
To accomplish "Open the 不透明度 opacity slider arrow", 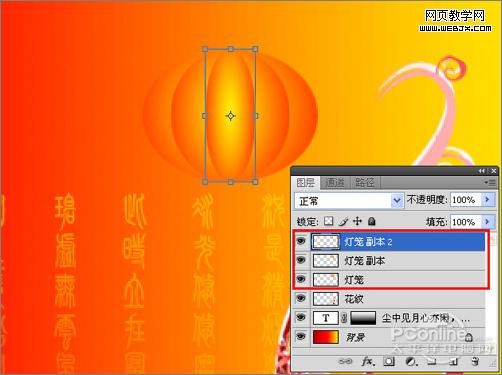I will (x=488, y=200).
